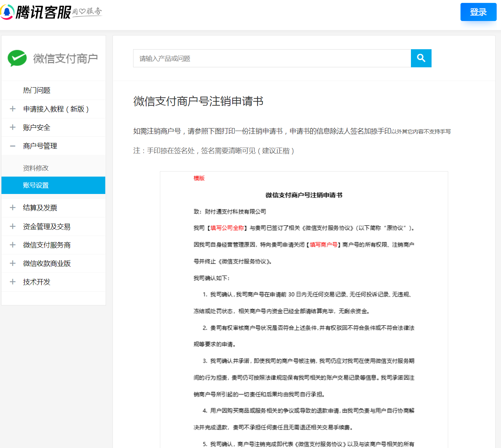Expand the 账户安全 plus icon
Viewport: 501px width, 448px height.
13,127
